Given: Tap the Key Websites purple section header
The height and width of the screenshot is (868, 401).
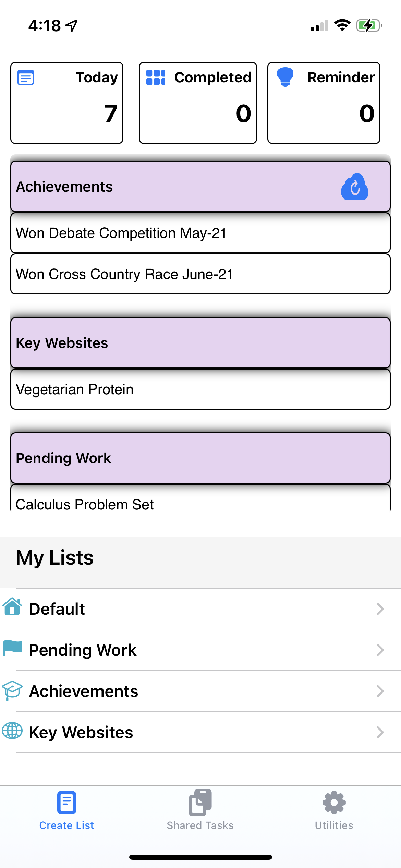Looking at the screenshot, I should [200, 343].
